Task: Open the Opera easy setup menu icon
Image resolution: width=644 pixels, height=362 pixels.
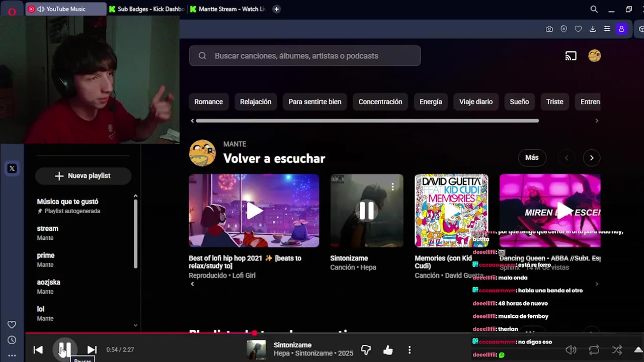Action: tap(607, 29)
